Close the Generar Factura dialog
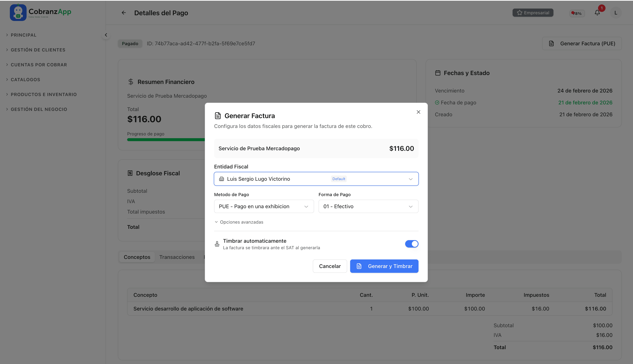This screenshot has width=633, height=364. 418,112
